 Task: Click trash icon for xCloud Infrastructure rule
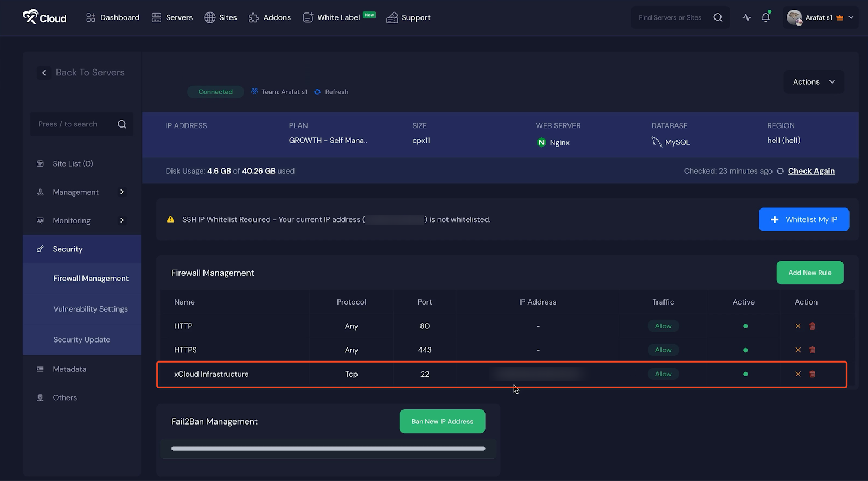tap(812, 374)
